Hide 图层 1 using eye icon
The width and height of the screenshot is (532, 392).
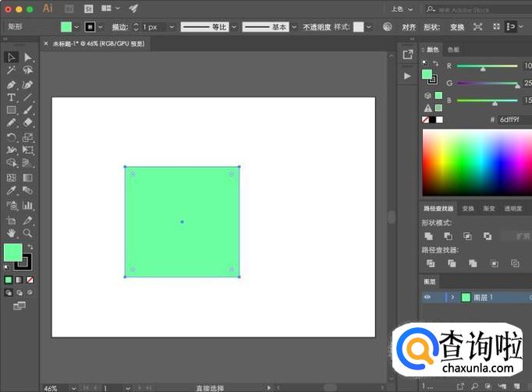(x=427, y=297)
